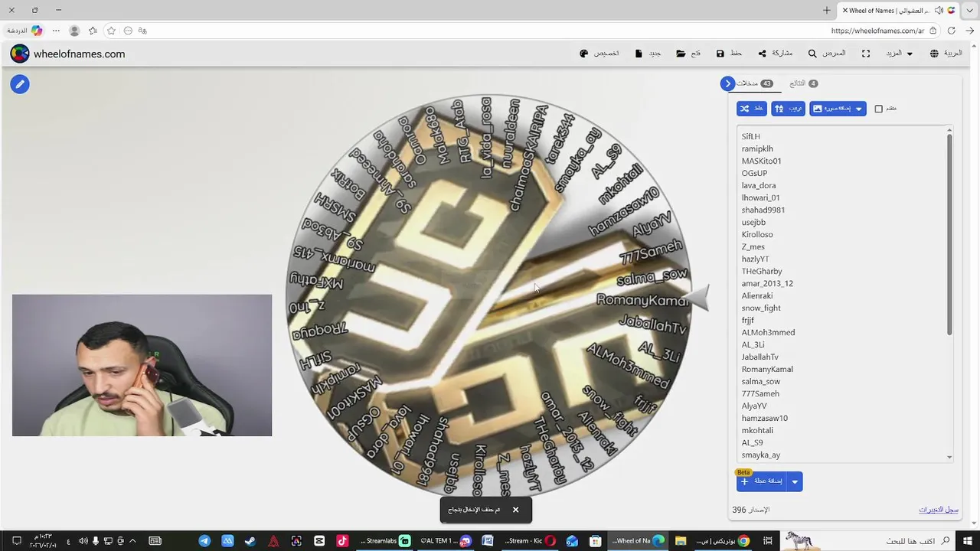The width and height of the screenshot is (980, 551).
Task: Switch to the Results tab
Action: pyautogui.click(x=803, y=83)
